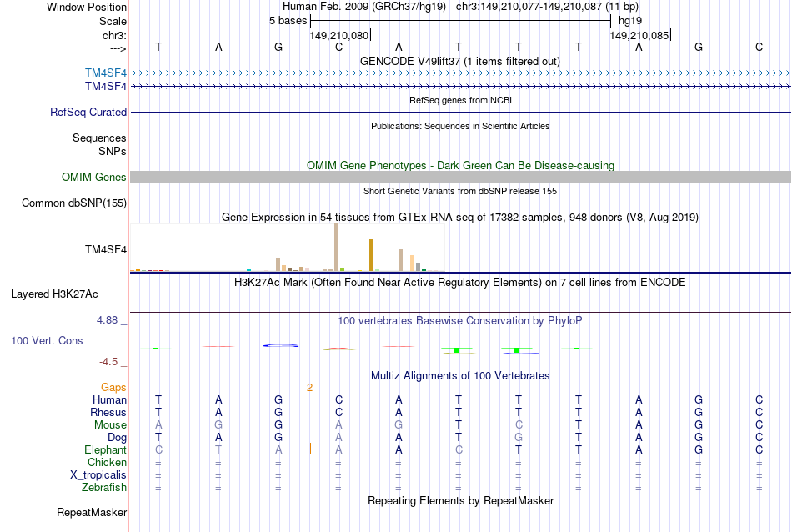Click the SNPs track label

[113, 151]
